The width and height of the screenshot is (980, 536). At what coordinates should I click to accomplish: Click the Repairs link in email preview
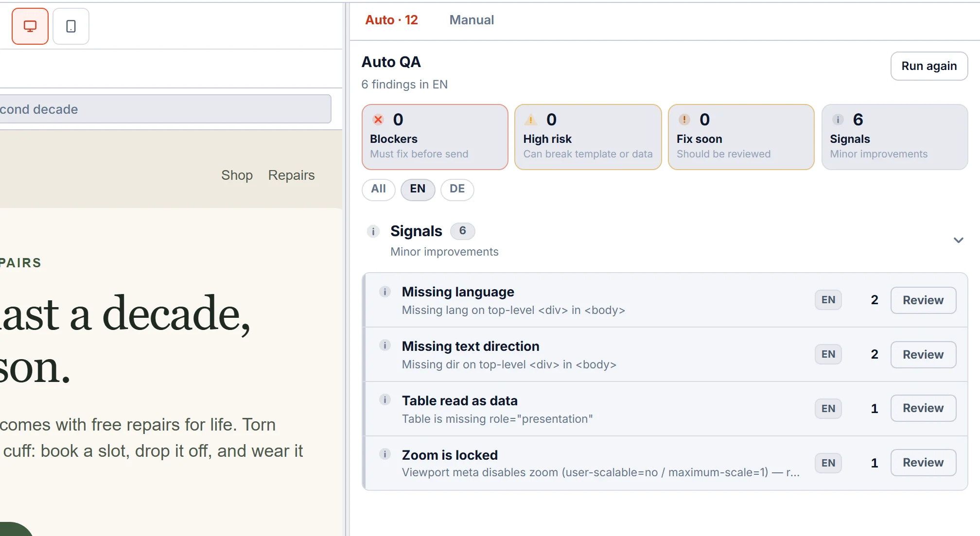click(x=291, y=175)
